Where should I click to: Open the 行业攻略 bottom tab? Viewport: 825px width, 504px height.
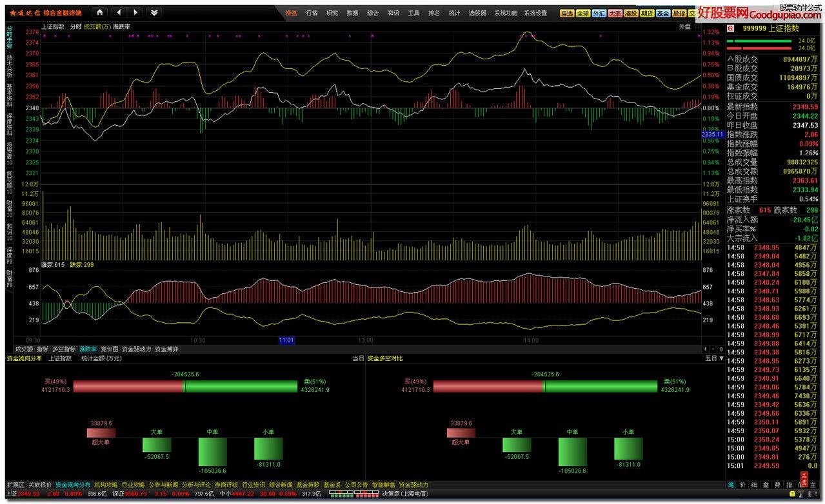click(134, 485)
